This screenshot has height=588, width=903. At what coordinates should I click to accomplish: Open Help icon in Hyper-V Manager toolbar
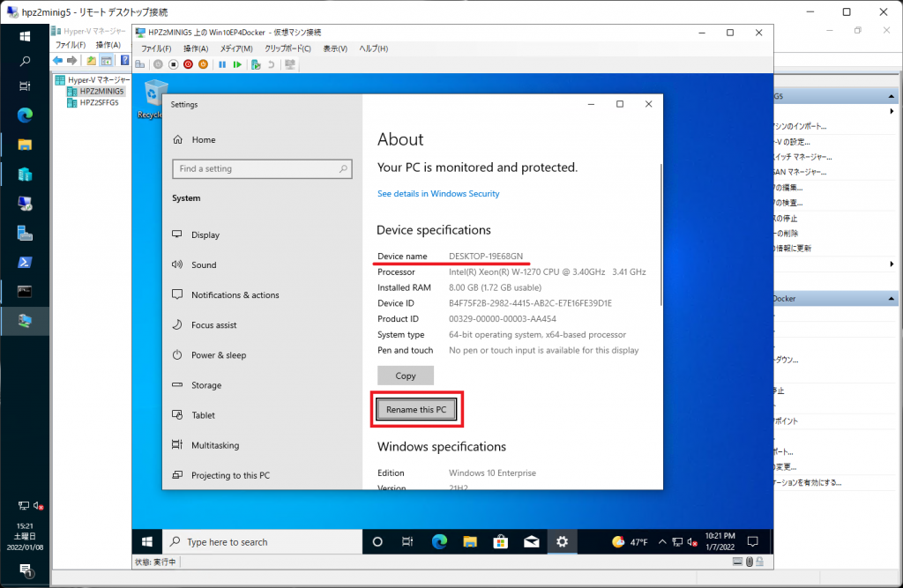click(124, 61)
